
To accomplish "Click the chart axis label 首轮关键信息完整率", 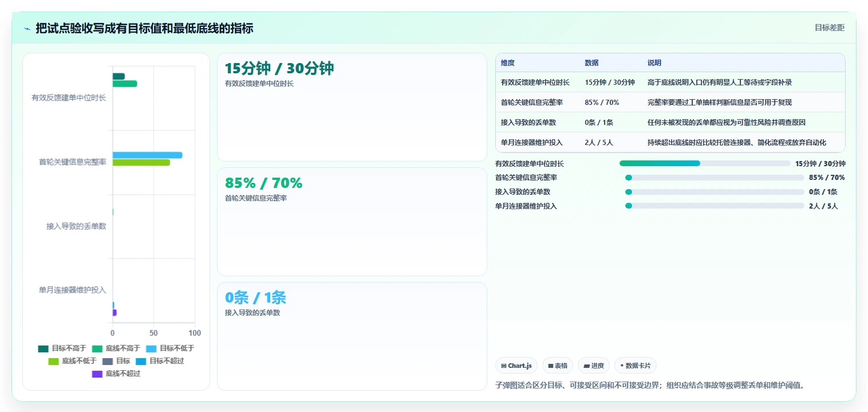I will pos(73,162).
